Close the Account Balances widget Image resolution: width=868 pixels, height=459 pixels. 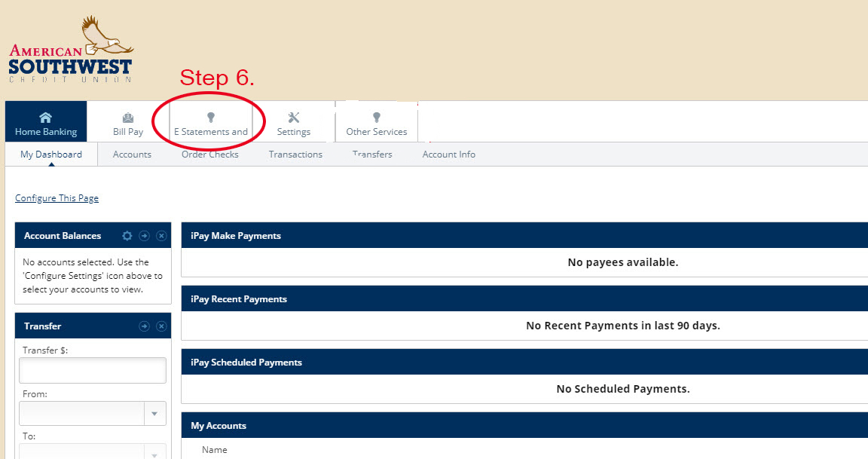(161, 236)
